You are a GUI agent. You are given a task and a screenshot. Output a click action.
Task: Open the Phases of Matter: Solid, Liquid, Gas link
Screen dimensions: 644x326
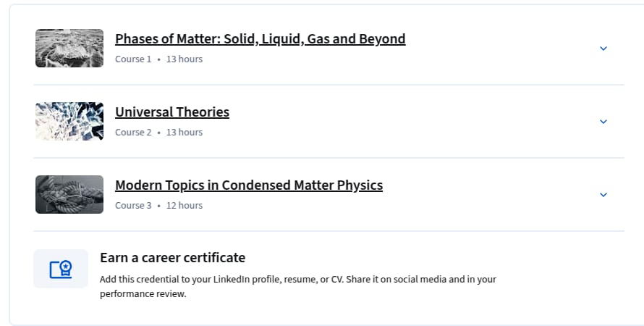click(260, 38)
